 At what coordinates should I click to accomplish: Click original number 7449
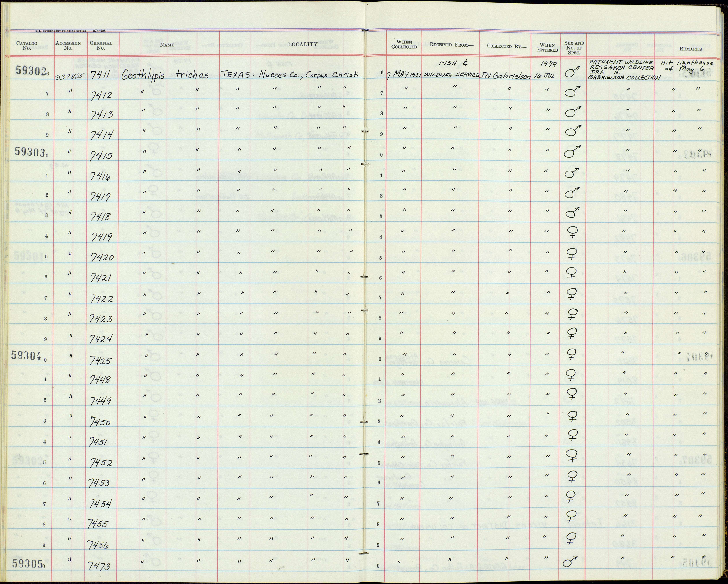click(x=101, y=401)
